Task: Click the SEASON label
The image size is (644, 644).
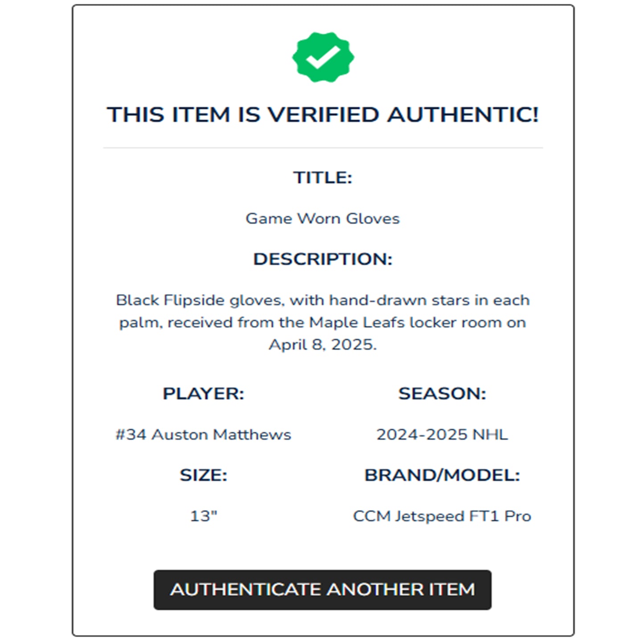Action: point(442,394)
